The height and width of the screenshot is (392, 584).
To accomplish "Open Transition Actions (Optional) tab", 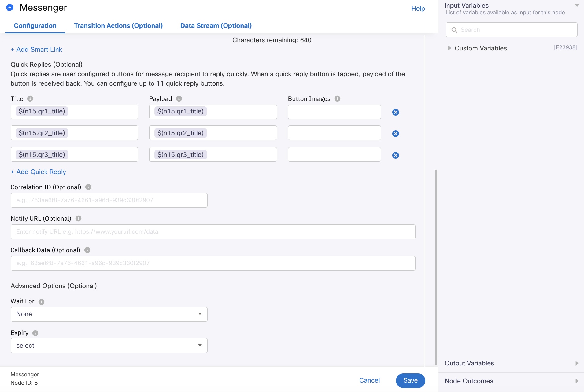I will (118, 26).
